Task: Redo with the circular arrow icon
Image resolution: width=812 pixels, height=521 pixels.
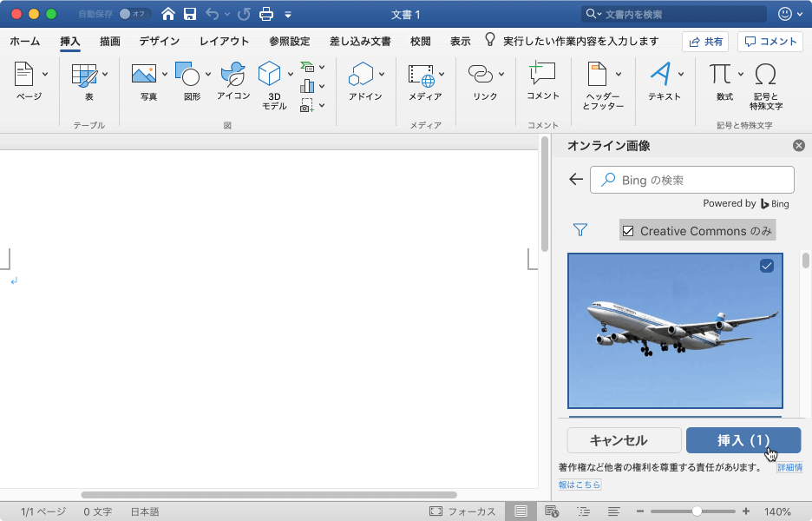Action: click(x=244, y=14)
